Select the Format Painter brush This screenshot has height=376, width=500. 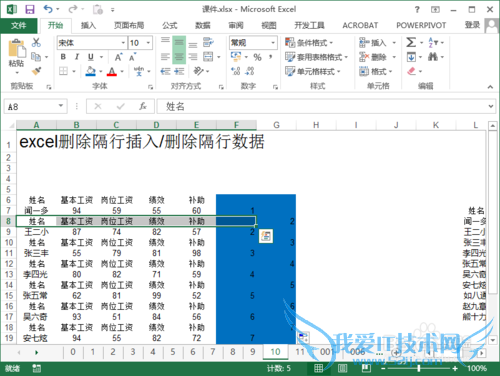coord(36,71)
